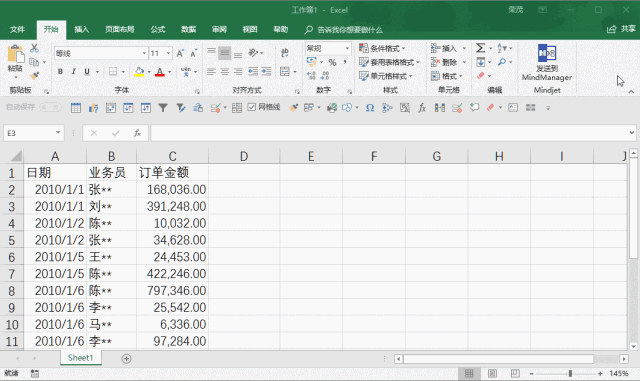Viewport: 640px width, 381px height.
Task: Click the Tell me search box
Action: [345, 30]
